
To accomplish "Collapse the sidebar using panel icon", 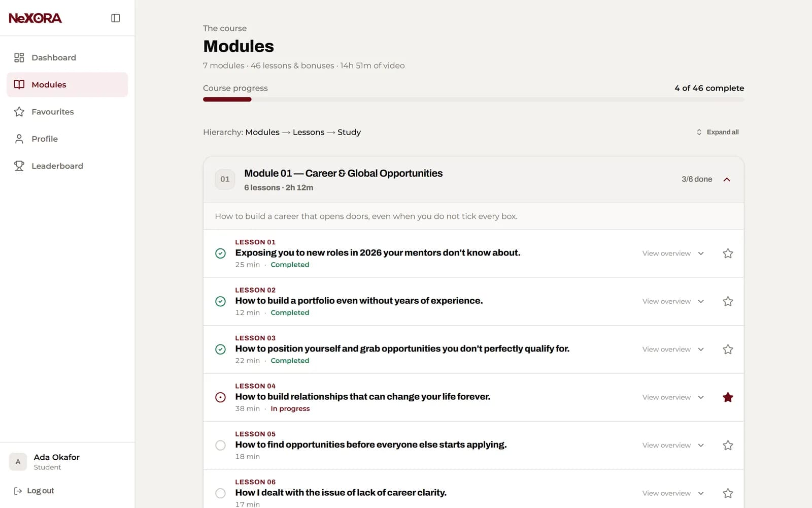I will tap(116, 18).
